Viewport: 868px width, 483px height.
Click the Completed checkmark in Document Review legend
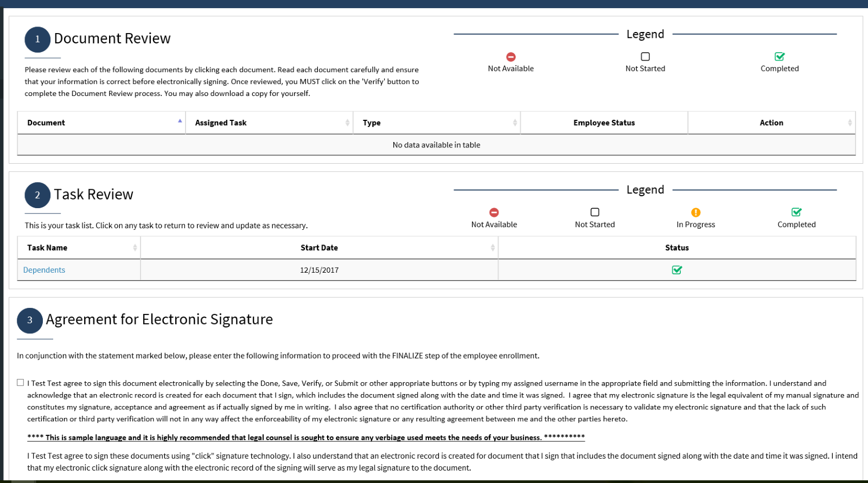tap(780, 56)
